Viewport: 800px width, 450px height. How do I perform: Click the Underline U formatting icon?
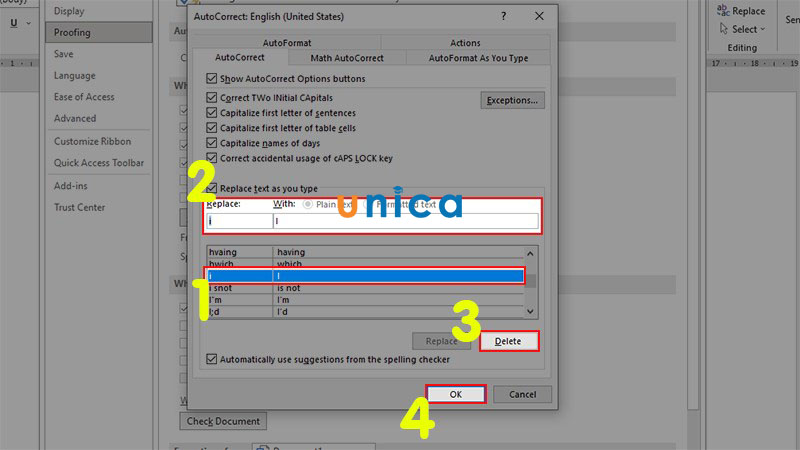click(x=14, y=23)
